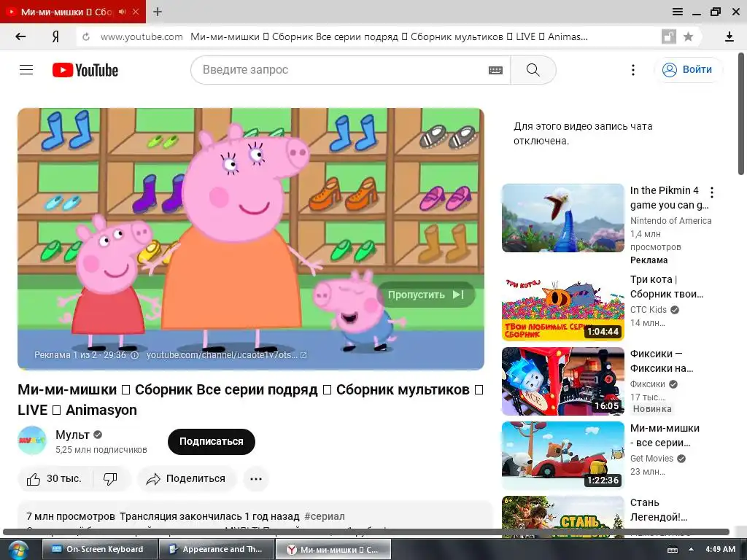Image resolution: width=747 pixels, height=560 pixels.
Task: Switch to Appearance and Themes taskbar item
Action: click(217, 550)
